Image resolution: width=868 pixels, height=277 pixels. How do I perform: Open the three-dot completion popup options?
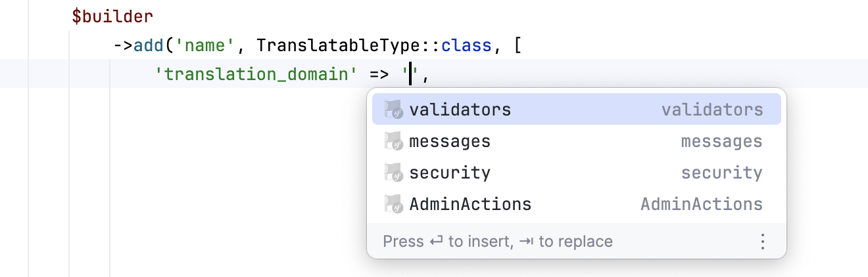[x=763, y=242]
